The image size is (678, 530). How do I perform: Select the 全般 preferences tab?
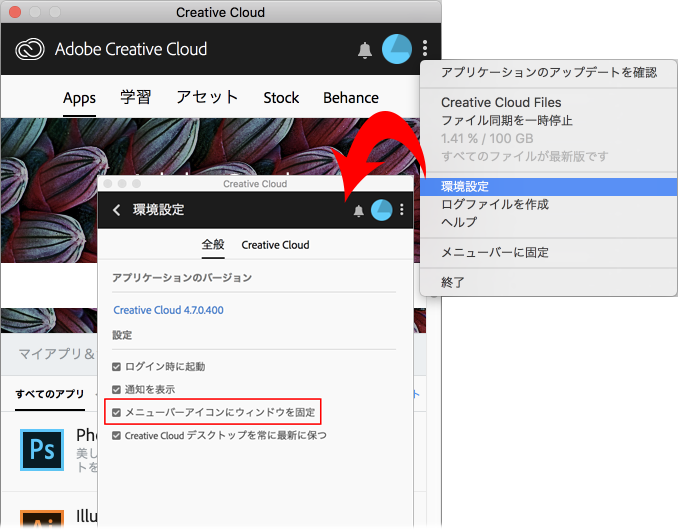coord(213,245)
